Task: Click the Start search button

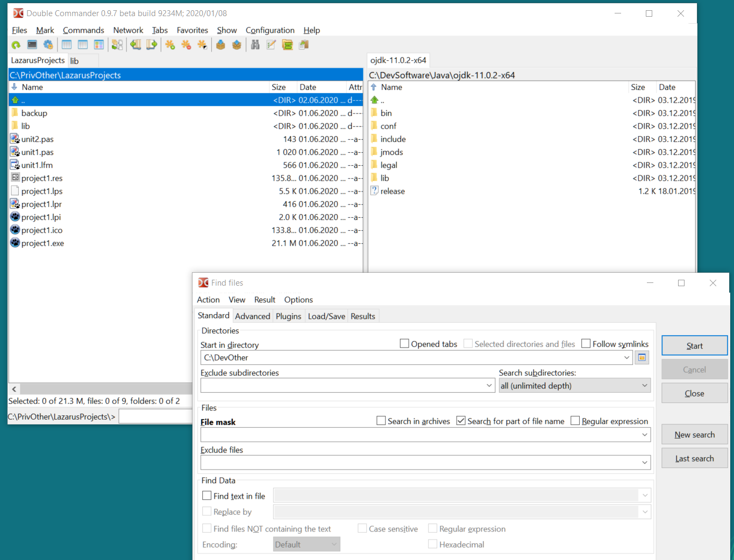Action: pos(694,346)
